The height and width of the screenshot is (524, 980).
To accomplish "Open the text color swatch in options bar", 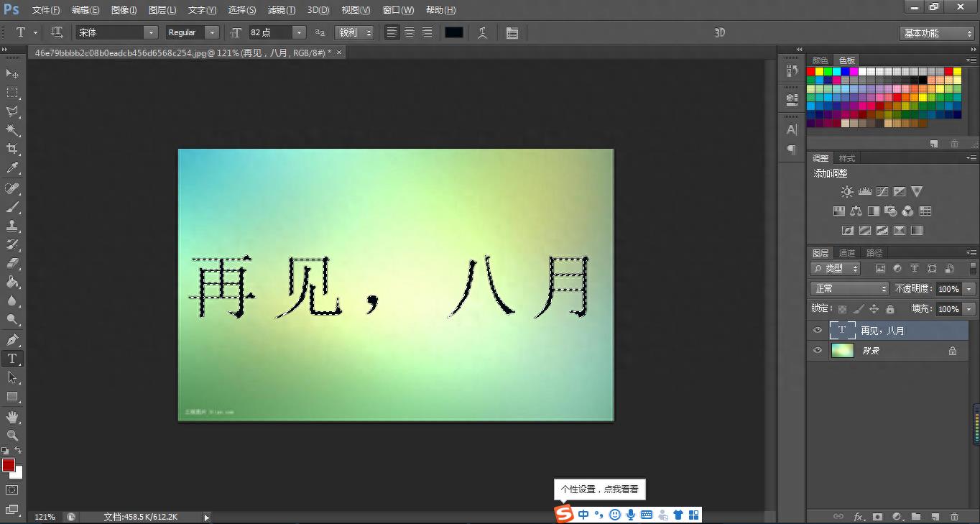I will point(454,32).
